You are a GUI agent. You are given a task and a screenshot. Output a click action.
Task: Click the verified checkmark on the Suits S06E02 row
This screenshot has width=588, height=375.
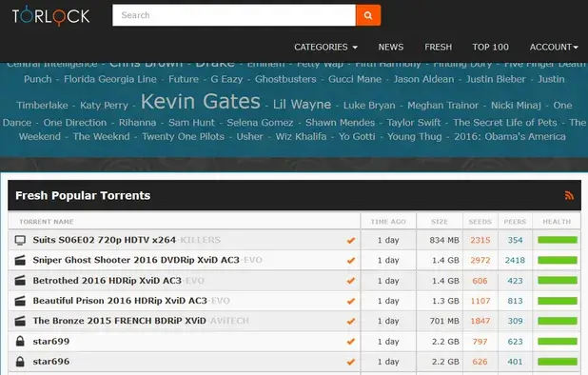pos(351,241)
